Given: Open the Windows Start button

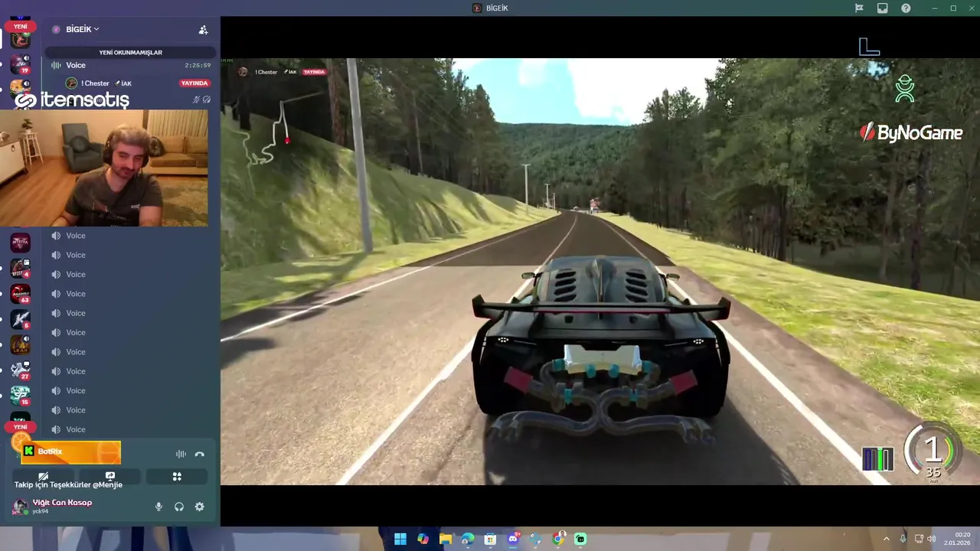Looking at the screenshot, I should 400,539.
